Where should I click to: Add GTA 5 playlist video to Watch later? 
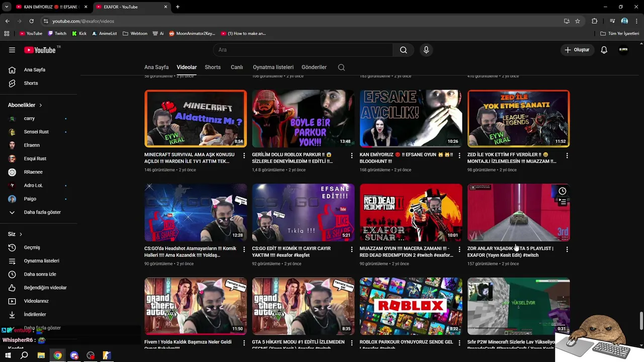562,191
